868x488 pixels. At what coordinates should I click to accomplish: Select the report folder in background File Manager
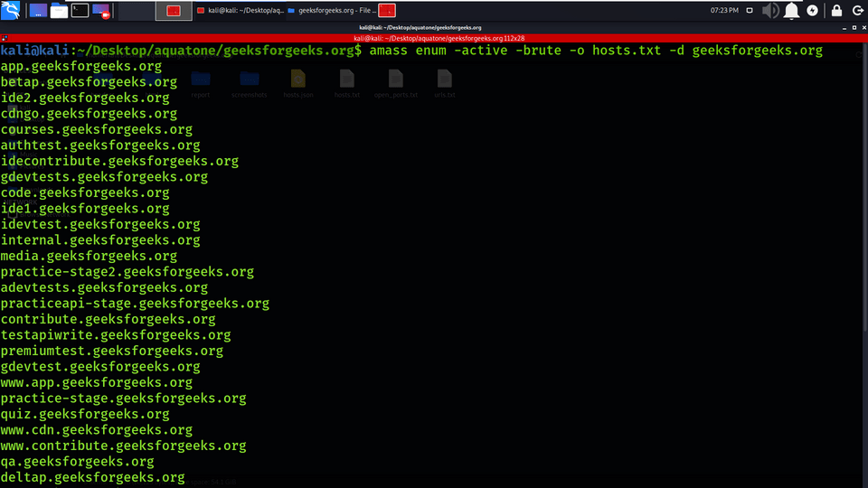click(x=201, y=84)
